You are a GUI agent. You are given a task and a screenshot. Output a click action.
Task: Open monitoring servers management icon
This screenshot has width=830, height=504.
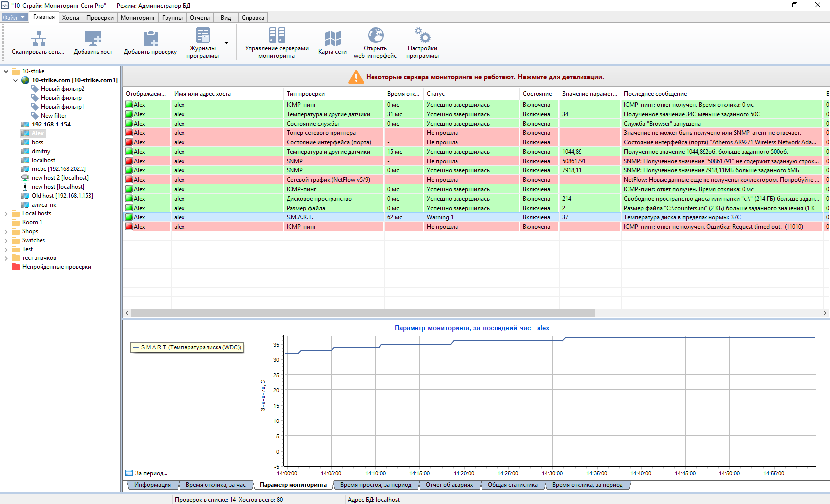[277, 36]
